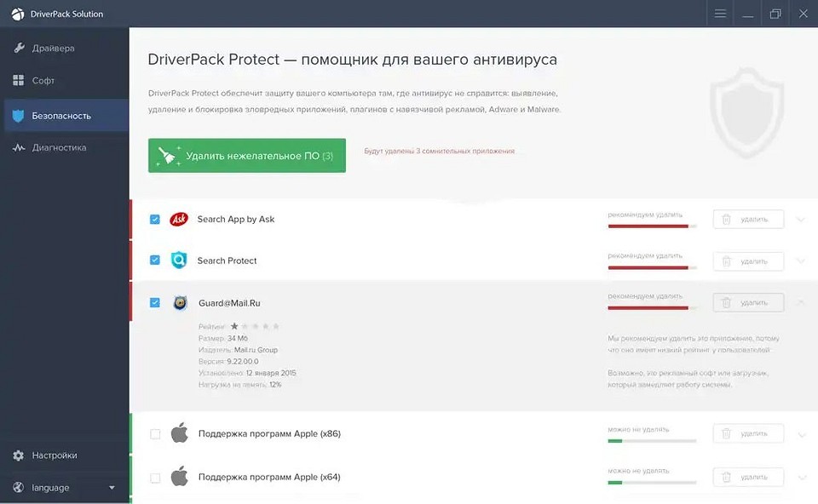Switch to the Безопасность sidebar section
Screen dimensions: 818x504
pos(64,114)
